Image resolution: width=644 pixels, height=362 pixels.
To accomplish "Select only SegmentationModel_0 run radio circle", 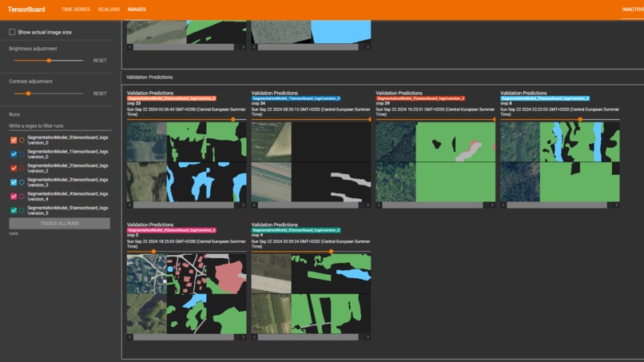I will click(22, 140).
